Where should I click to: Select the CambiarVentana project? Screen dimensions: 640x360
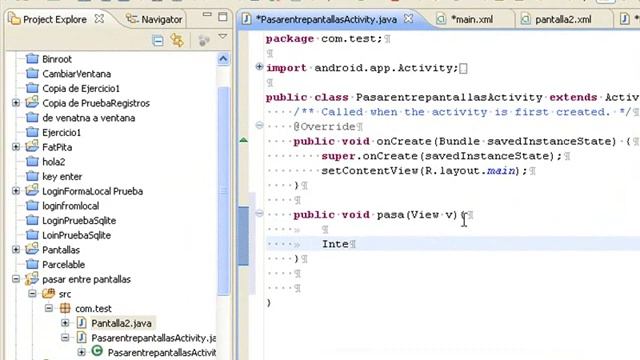(76, 73)
